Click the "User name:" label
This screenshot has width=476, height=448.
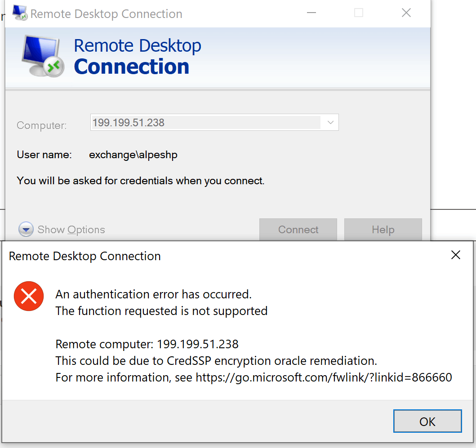pos(44,155)
